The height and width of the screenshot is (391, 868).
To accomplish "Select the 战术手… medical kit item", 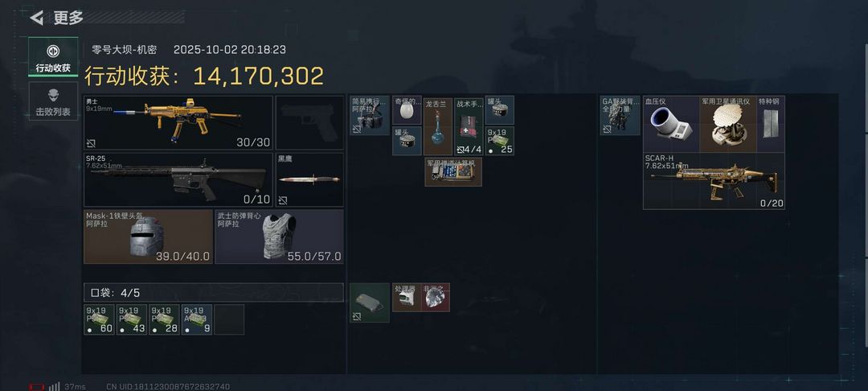I will click(x=469, y=126).
